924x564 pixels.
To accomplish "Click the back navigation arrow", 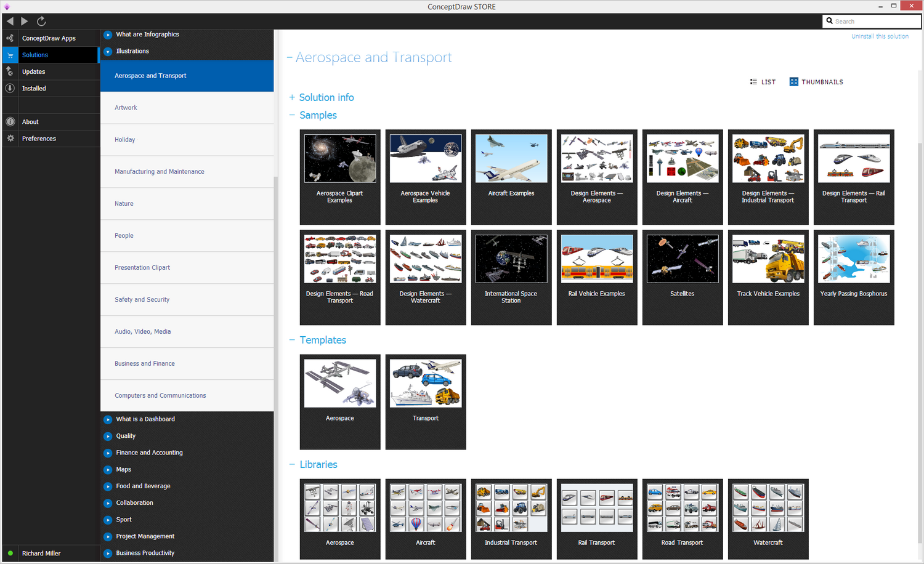I will pos(10,21).
